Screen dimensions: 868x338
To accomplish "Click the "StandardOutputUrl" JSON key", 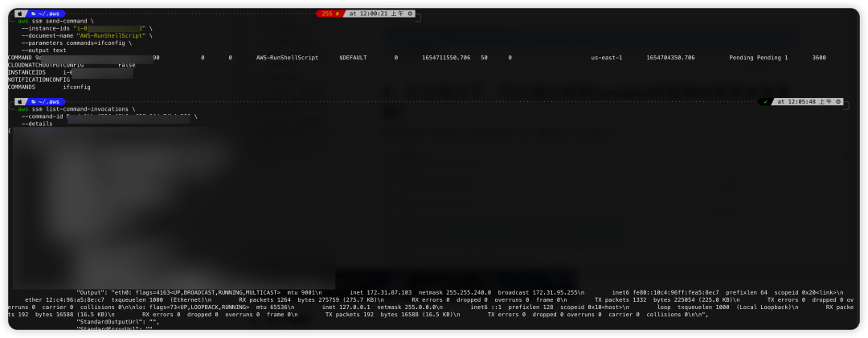I will (x=108, y=321).
